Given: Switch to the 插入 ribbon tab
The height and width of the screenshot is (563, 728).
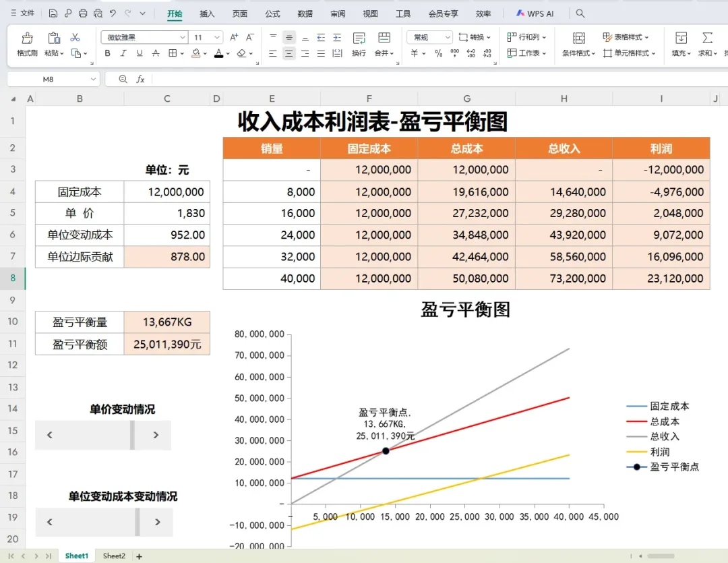Looking at the screenshot, I should pyautogui.click(x=207, y=14).
